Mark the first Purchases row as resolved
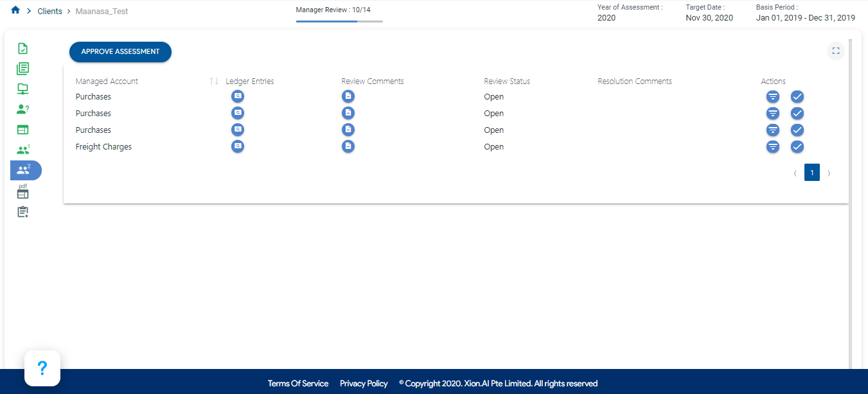The width and height of the screenshot is (868, 394). click(x=797, y=97)
